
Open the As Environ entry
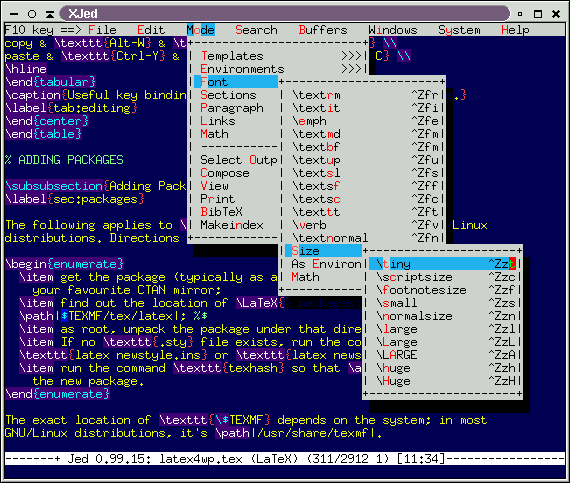click(x=324, y=264)
